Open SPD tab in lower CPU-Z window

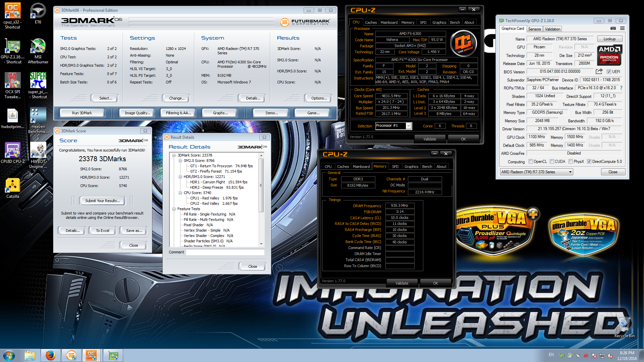(395, 167)
